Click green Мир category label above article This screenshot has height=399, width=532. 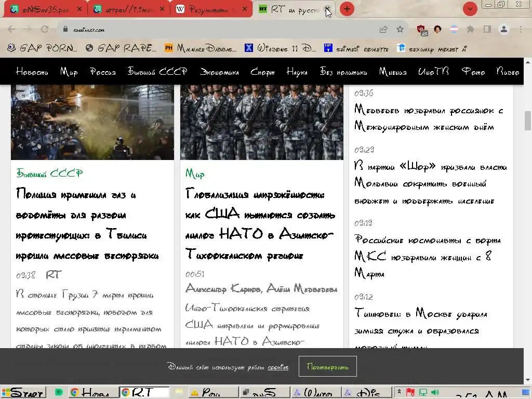(195, 174)
